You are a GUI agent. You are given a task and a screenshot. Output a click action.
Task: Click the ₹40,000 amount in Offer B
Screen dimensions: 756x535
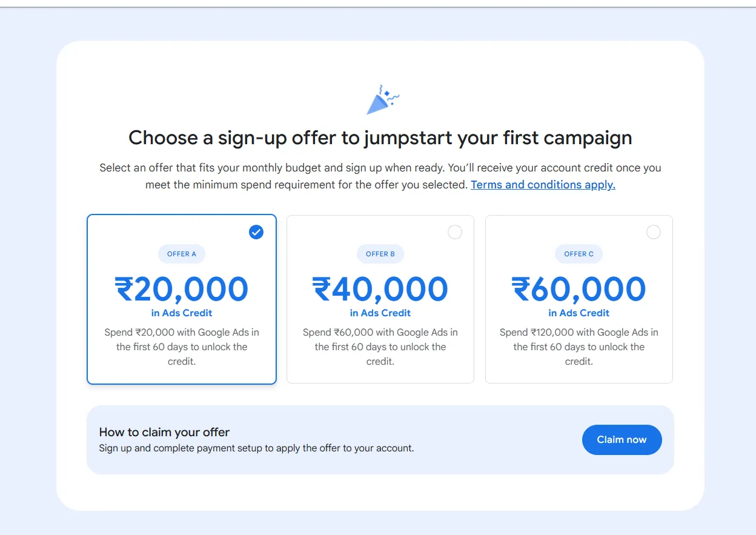click(x=380, y=290)
